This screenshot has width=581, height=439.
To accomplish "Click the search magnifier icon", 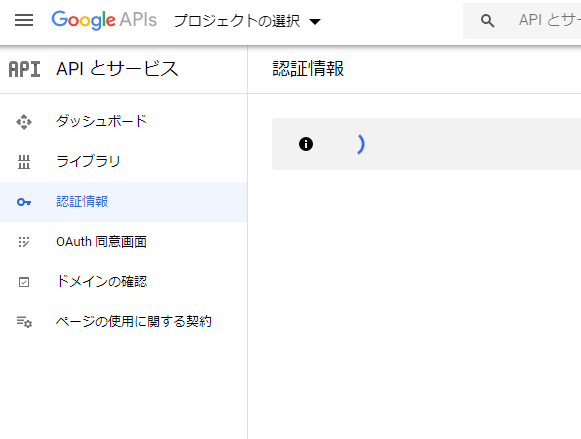I will (x=487, y=20).
